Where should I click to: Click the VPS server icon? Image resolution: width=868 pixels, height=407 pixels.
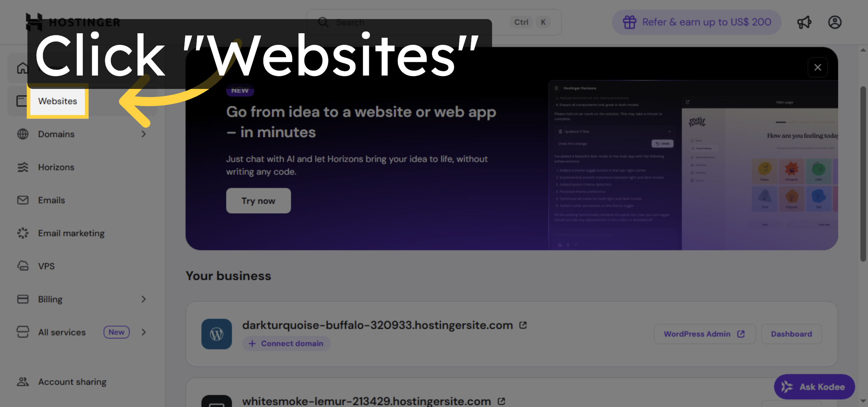(x=23, y=266)
